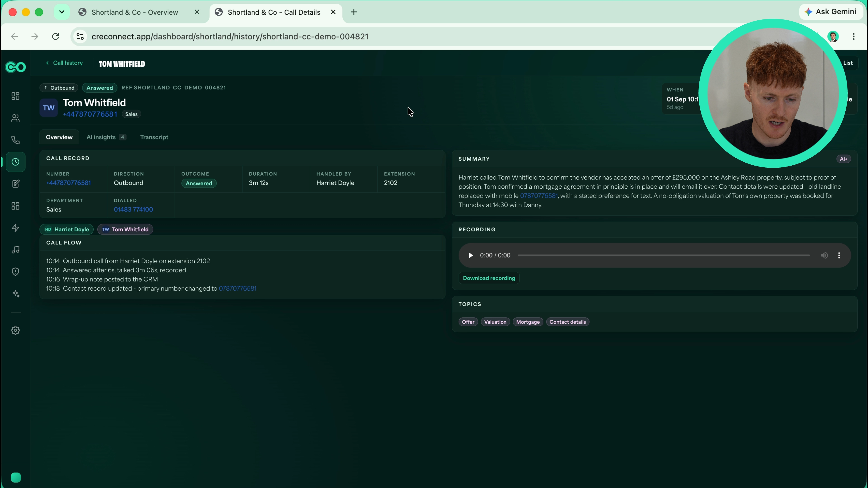
Task: Click the duration value 3m 12s
Action: pyautogui.click(x=258, y=183)
